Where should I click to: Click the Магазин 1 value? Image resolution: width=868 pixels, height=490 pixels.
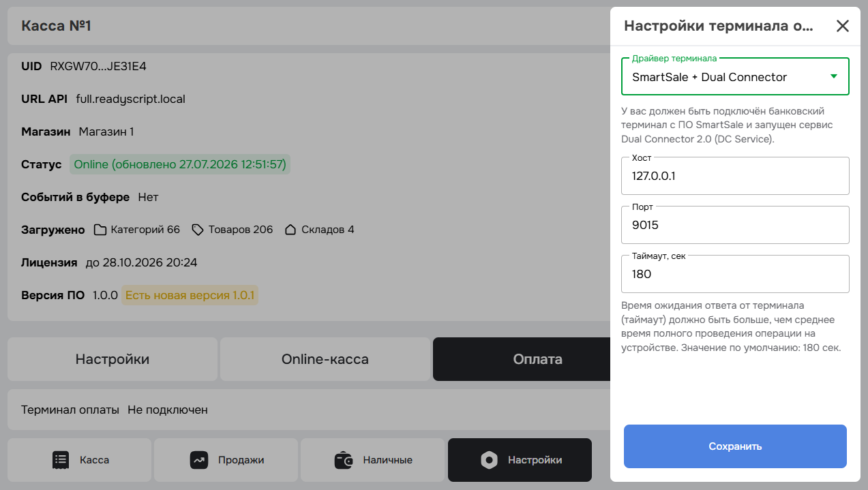[x=106, y=132]
